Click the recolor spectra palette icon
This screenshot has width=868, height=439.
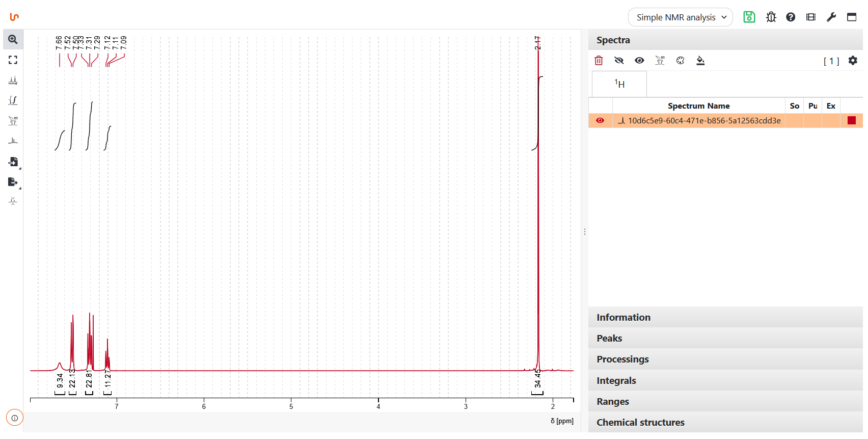[680, 61]
